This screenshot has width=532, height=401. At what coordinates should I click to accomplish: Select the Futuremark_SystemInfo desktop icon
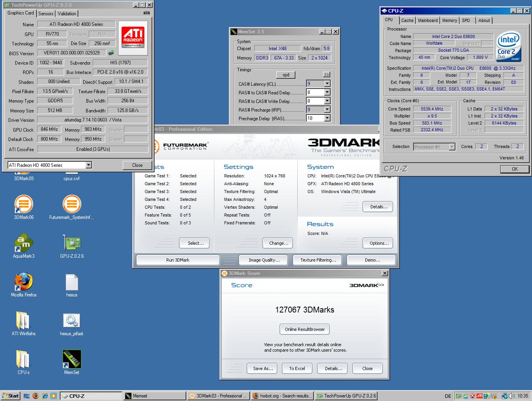pyautogui.click(x=72, y=208)
